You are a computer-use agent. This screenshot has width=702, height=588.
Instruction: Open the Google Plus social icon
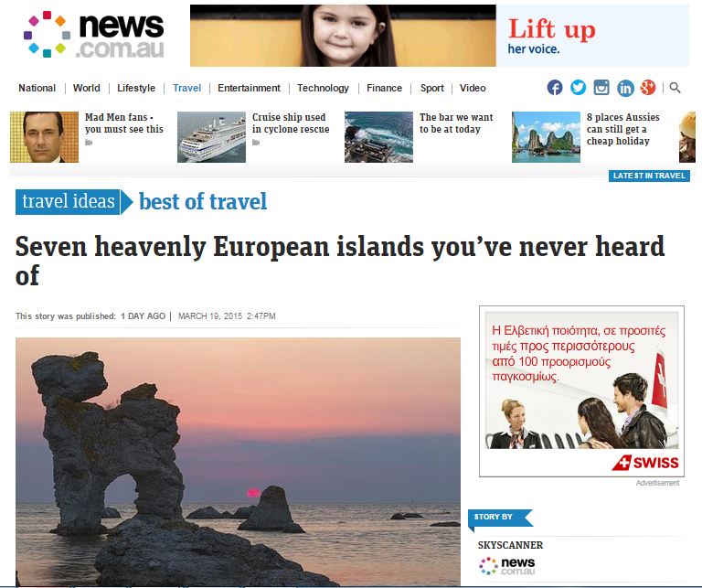coord(648,87)
